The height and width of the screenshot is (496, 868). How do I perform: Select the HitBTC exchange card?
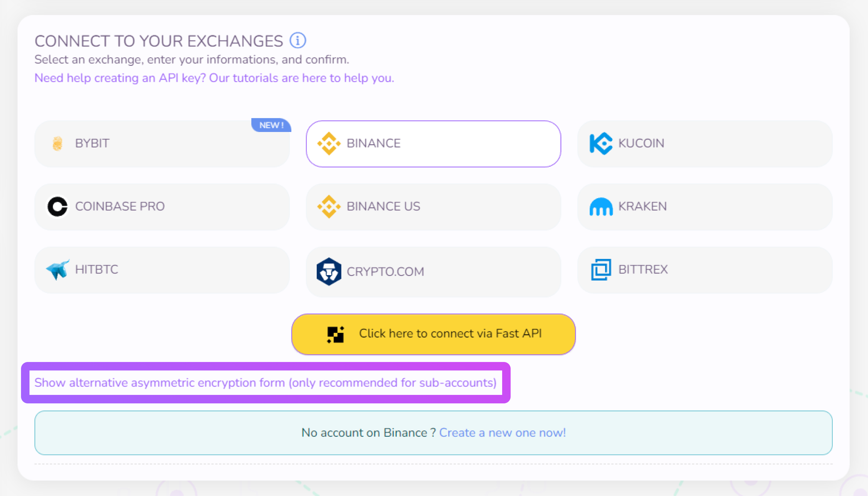click(162, 270)
